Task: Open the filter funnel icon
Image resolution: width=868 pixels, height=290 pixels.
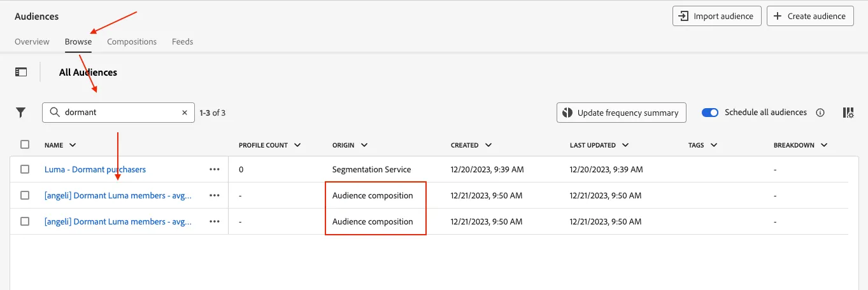Action: pyautogui.click(x=21, y=113)
